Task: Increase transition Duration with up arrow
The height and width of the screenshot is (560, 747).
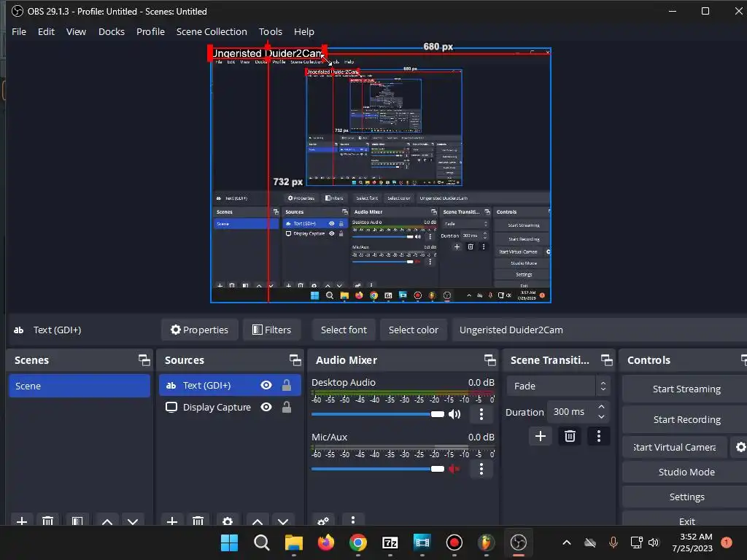Action: click(x=601, y=407)
